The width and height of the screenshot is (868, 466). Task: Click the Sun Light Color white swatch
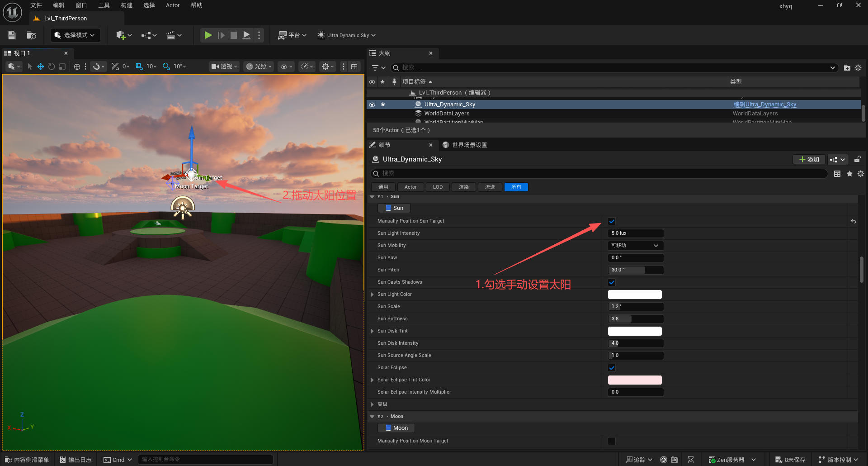tap(635, 295)
